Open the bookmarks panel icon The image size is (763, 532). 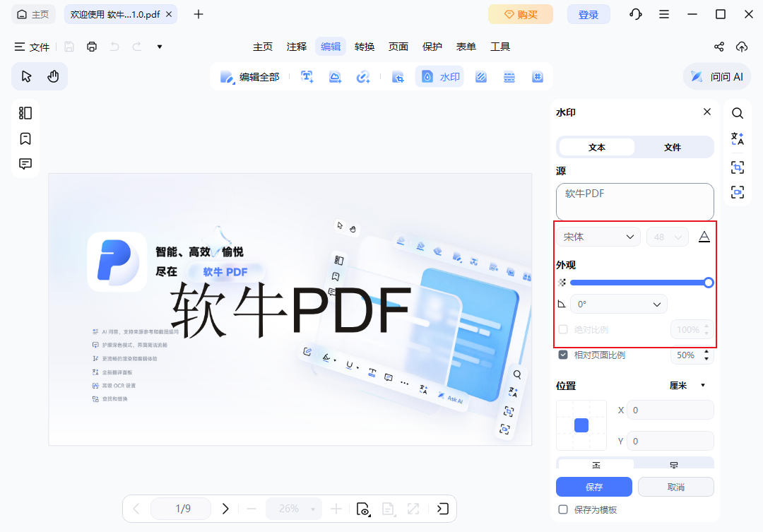tap(25, 138)
